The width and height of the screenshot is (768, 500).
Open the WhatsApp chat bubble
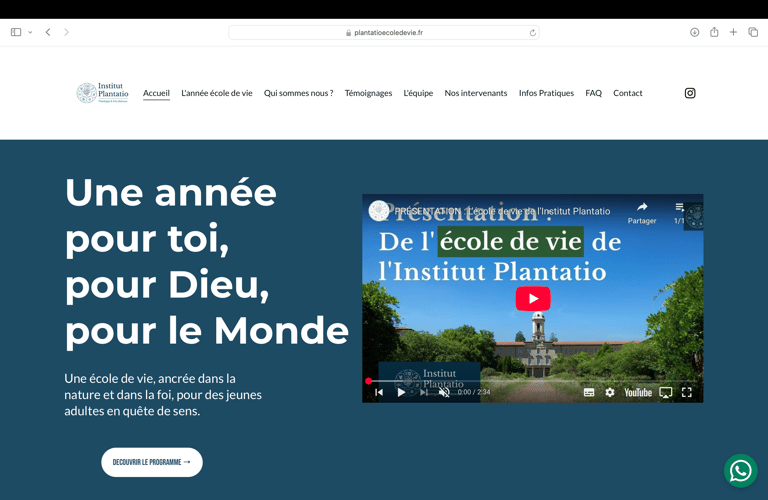741,471
